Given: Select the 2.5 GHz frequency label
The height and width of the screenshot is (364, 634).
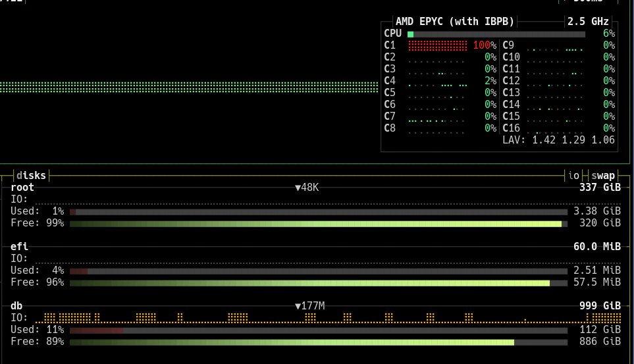Looking at the screenshot, I should click(x=588, y=22).
